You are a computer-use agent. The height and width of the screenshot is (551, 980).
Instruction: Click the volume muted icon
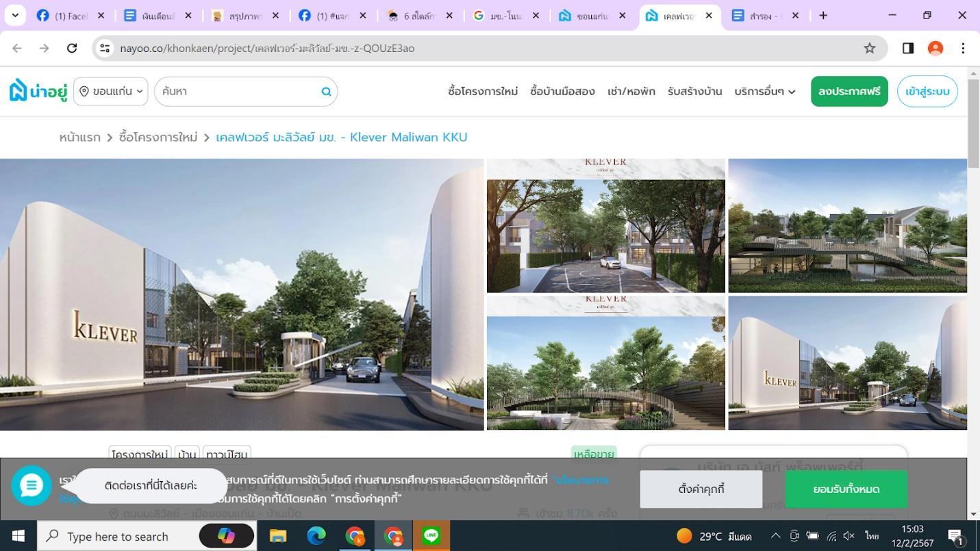[x=849, y=536]
